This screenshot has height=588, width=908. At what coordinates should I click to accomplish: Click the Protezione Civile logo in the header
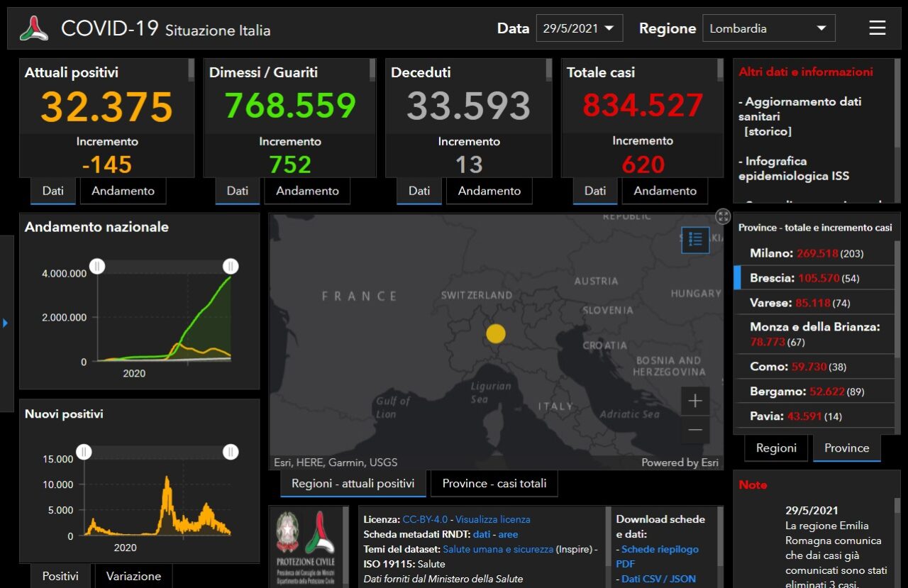33,28
